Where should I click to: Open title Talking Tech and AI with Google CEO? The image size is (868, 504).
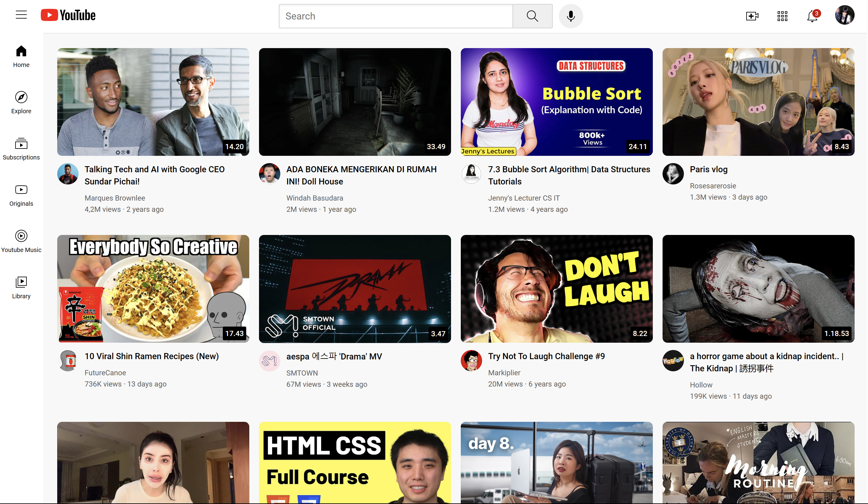(155, 175)
